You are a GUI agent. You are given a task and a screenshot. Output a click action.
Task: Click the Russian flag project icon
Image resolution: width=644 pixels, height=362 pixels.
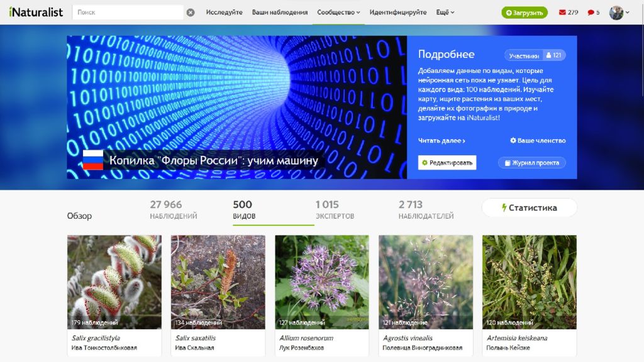(x=93, y=160)
